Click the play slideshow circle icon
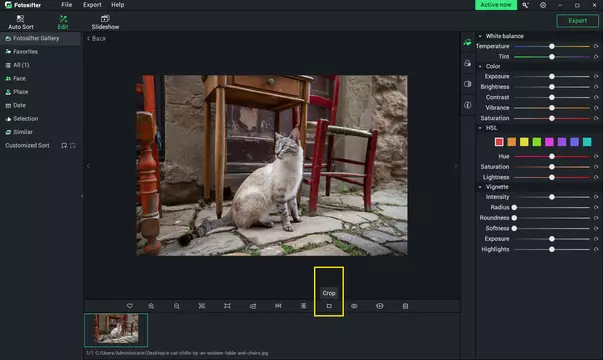 pos(380,306)
